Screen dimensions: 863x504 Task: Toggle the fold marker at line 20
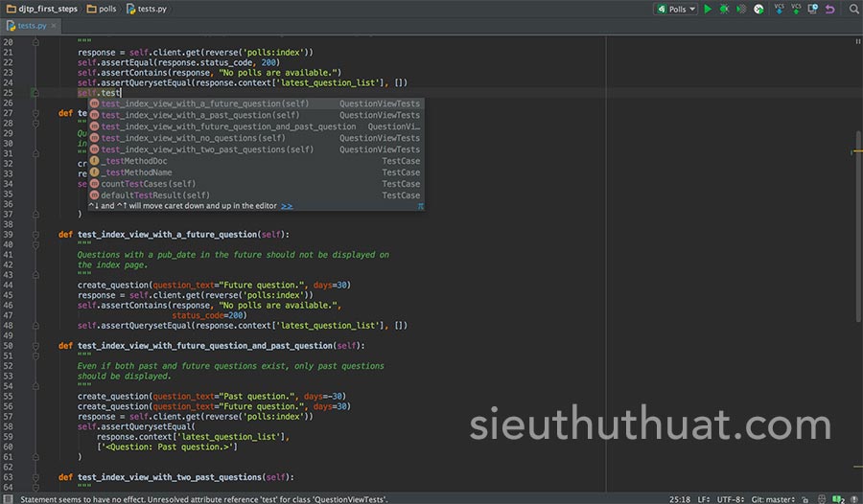point(35,42)
